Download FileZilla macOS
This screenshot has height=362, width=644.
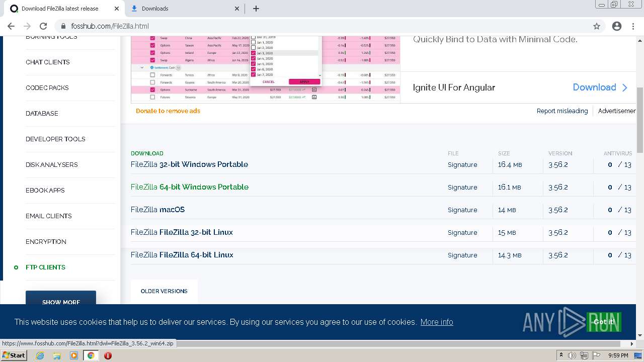point(157,210)
